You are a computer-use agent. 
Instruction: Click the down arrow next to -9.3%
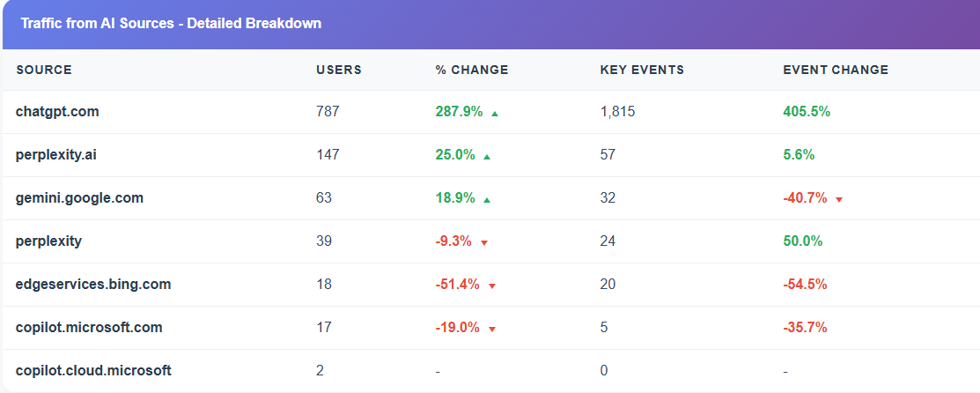click(x=484, y=242)
